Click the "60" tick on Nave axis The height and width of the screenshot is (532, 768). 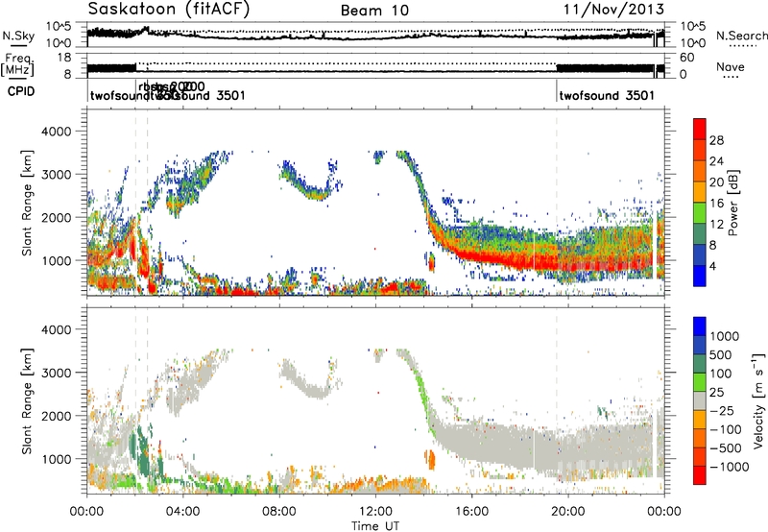[x=686, y=58]
